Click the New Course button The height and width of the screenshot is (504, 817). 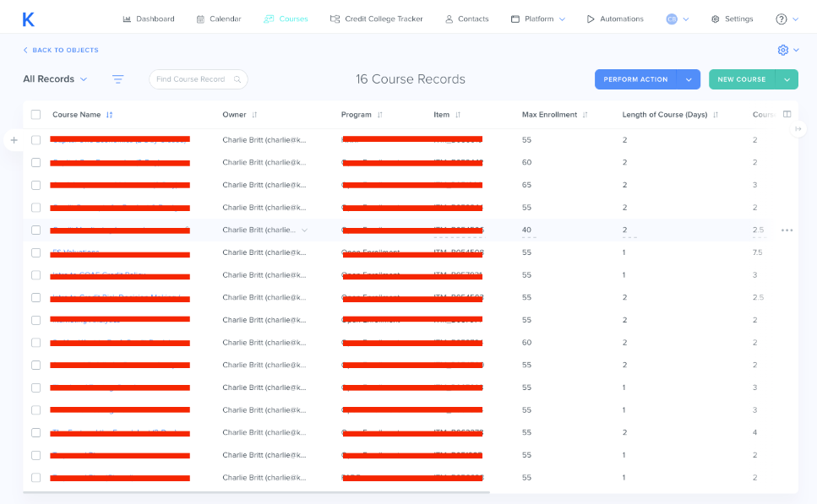[x=742, y=79]
